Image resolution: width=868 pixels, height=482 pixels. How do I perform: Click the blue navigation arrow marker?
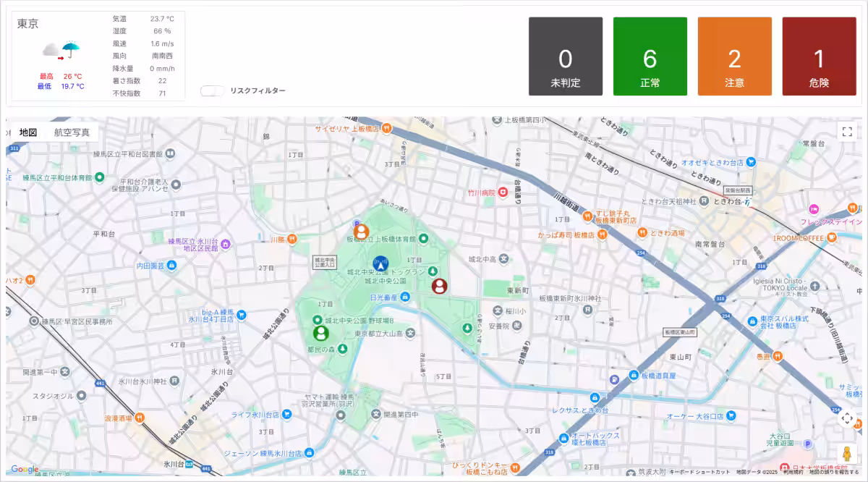[x=380, y=263]
